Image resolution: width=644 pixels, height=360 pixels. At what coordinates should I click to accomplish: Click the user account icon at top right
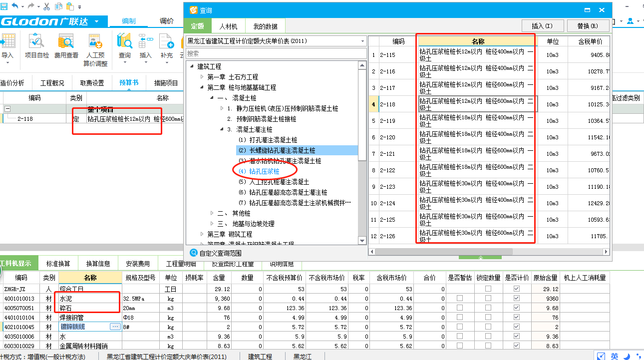pyautogui.click(x=631, y=21)
